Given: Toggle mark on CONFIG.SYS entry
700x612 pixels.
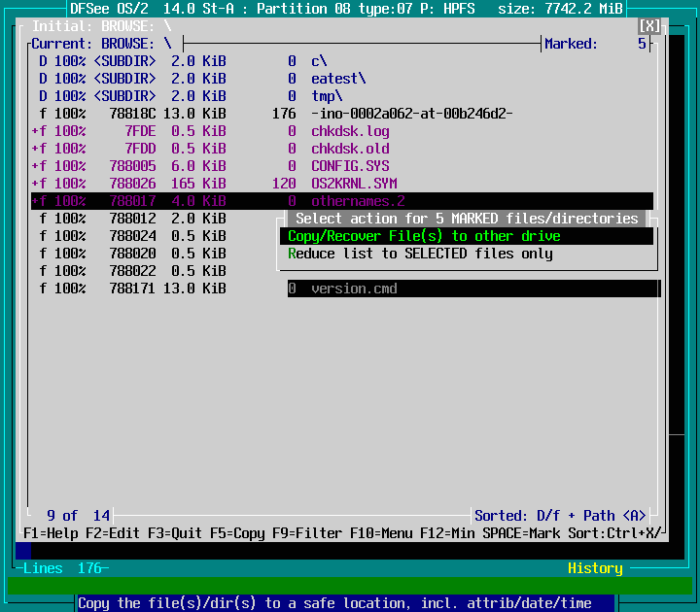Looking at the screenshot, I should [x=350, y=166].
